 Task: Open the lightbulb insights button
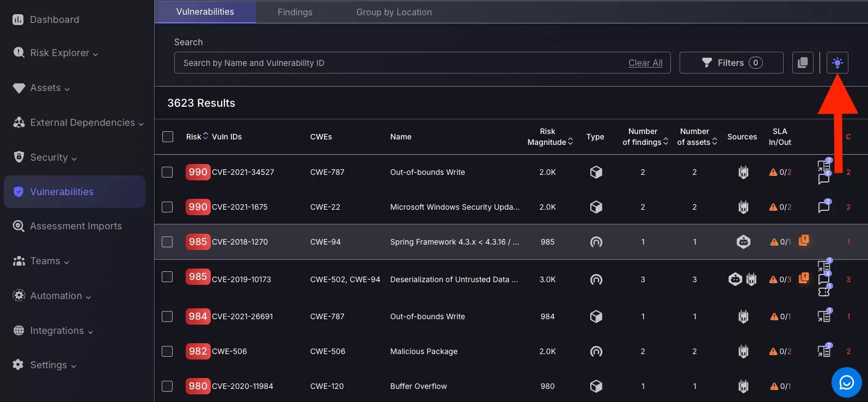click(x=838, y=63)
